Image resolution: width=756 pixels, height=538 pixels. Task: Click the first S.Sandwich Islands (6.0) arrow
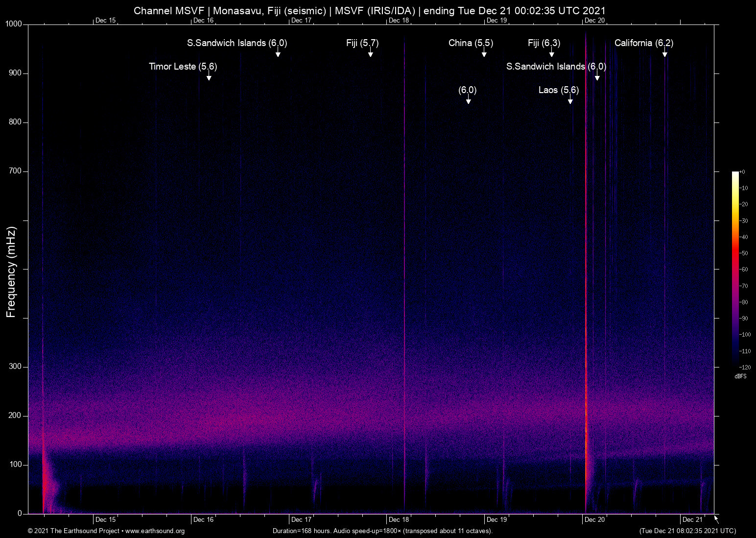278,52
